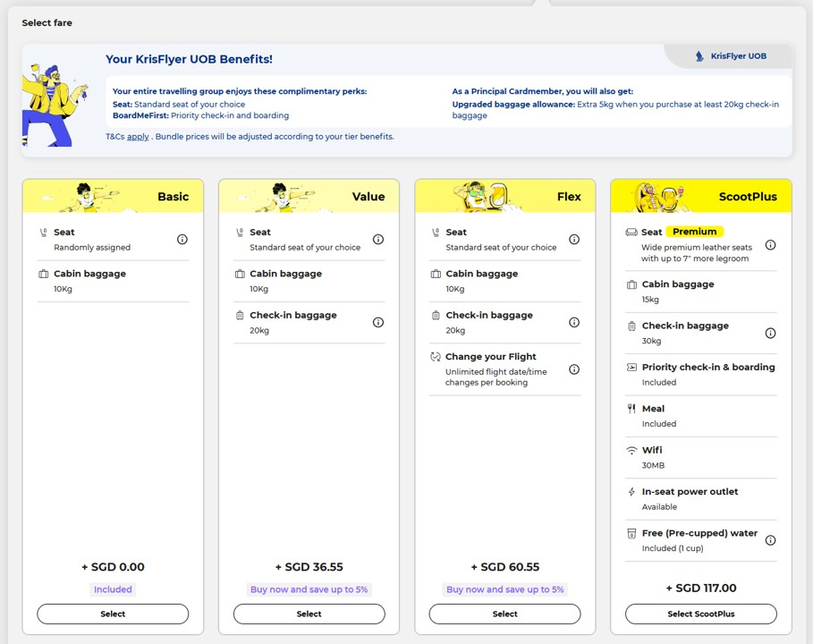Click info icon for Flex check-in baggage
This screenshot has height=644, width=813.
(574, 323)
